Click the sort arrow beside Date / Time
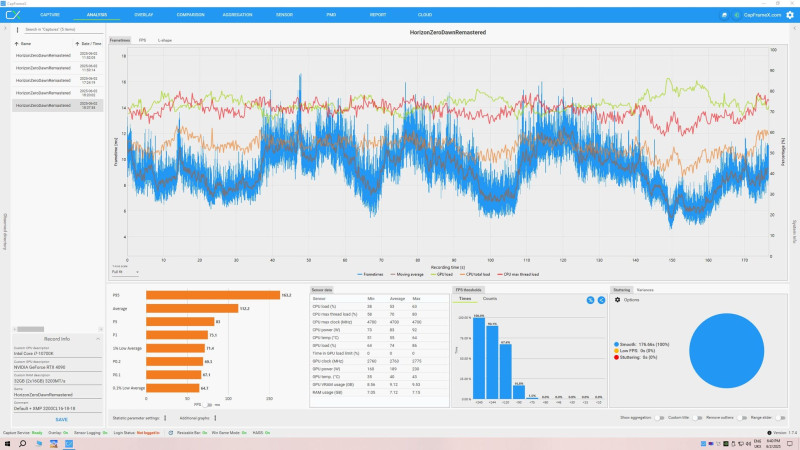The width and height of the screenshot is (800, 450). coord(77,44)
